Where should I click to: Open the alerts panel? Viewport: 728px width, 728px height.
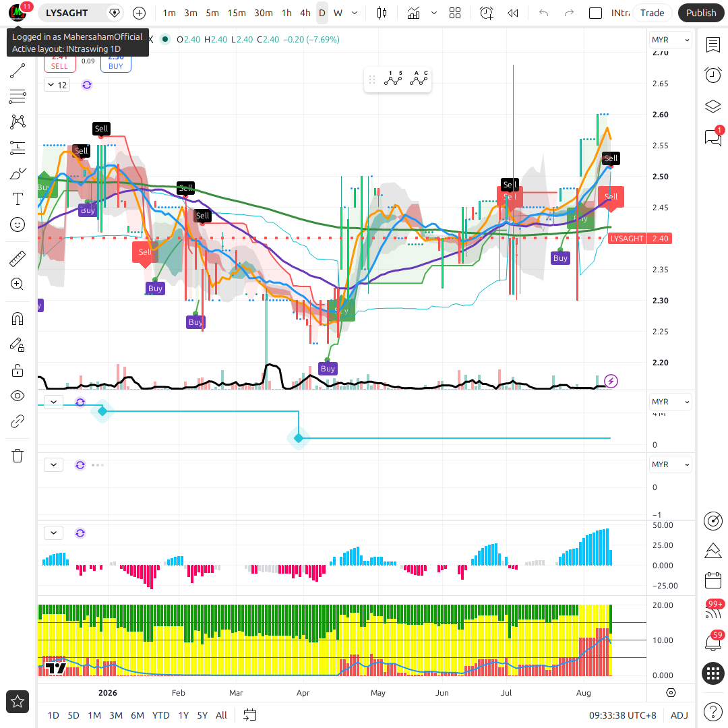713,75
